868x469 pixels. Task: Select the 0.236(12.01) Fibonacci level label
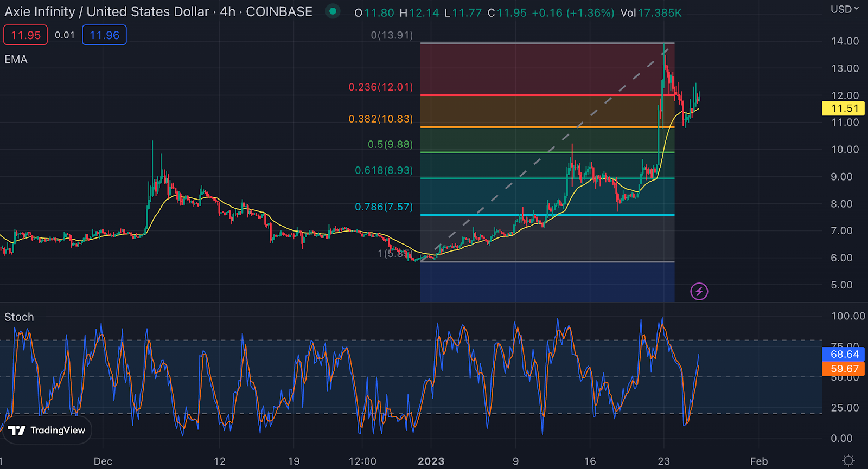(380, 87)
